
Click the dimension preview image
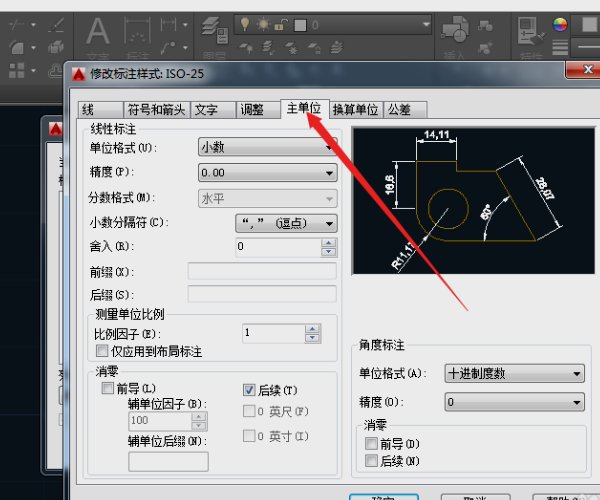(474, 201)
